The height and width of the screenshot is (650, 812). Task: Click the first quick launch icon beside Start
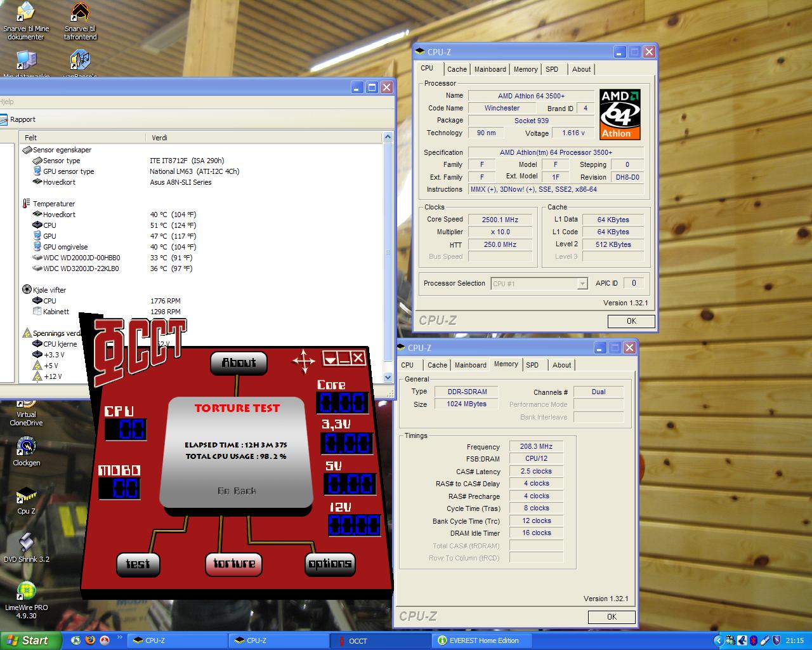(x=77, y=640)
